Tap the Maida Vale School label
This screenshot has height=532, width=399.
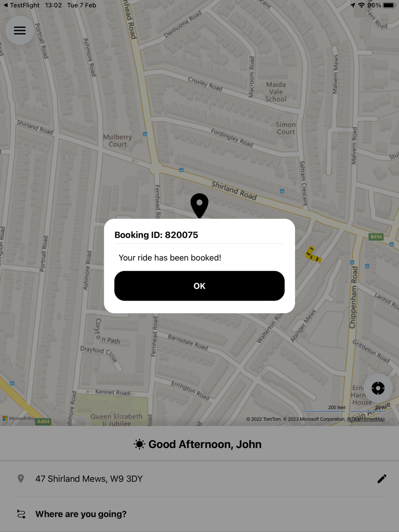(276, 92)
